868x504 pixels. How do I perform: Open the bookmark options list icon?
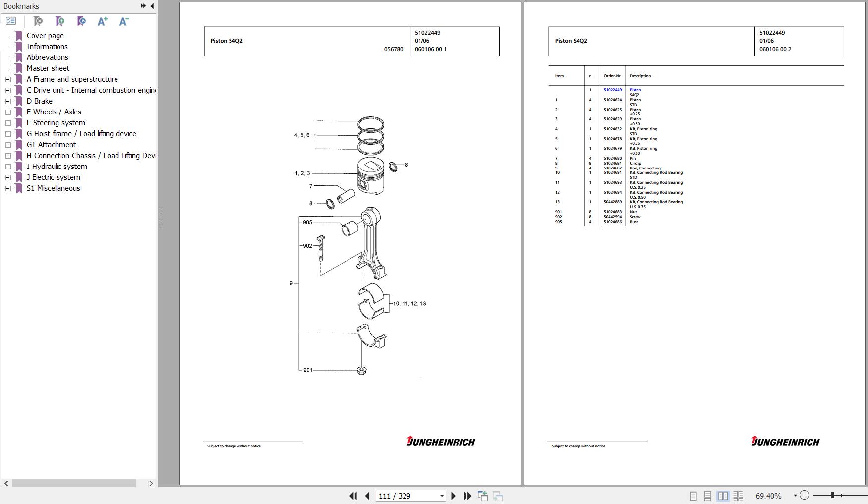[x=11, y=21]
